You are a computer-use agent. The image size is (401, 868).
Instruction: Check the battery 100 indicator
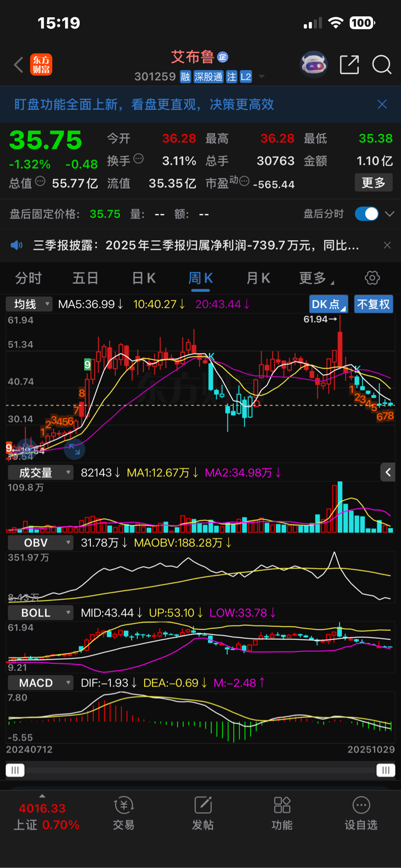coord(362,22)
